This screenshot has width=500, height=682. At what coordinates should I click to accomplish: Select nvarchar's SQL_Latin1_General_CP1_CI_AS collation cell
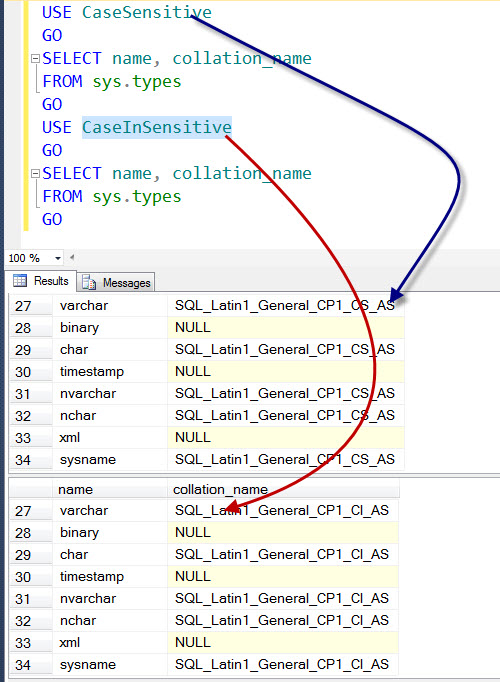click(x=283, y=598)
